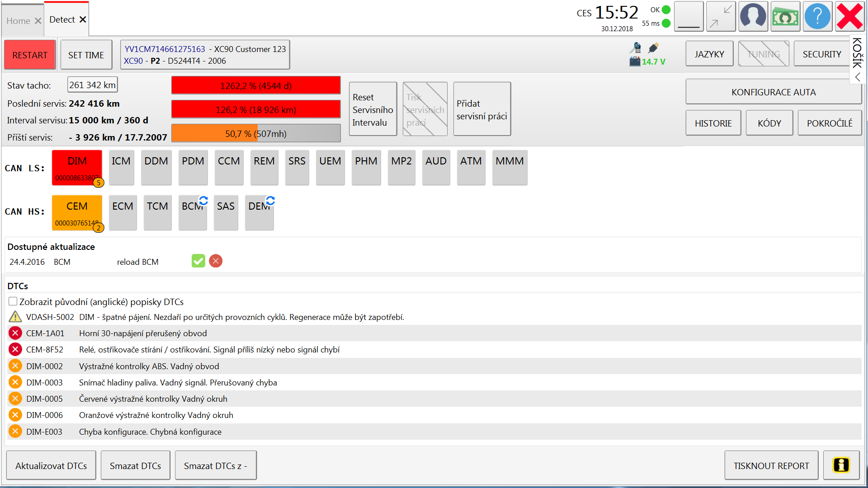The width and height of the screenshot is (868, 488).
Task: Open the orange CEM module
Action: tap(77, 213)
